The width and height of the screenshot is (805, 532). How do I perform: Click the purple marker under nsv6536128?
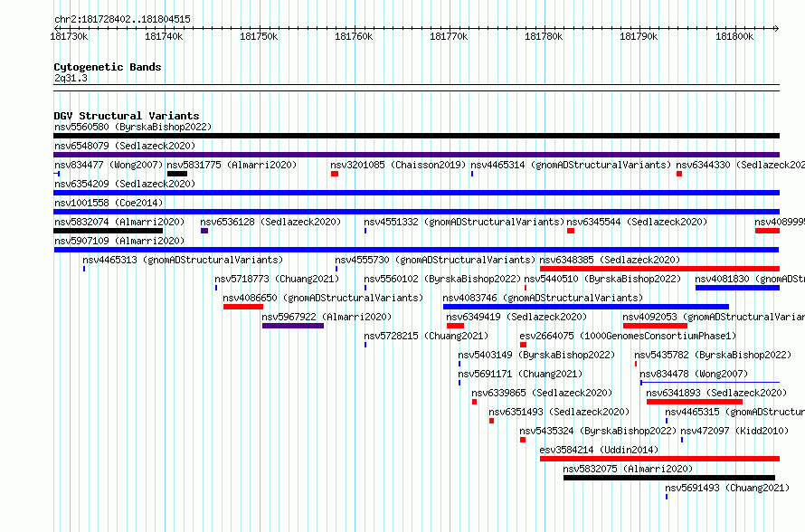(x=204, y=231)
